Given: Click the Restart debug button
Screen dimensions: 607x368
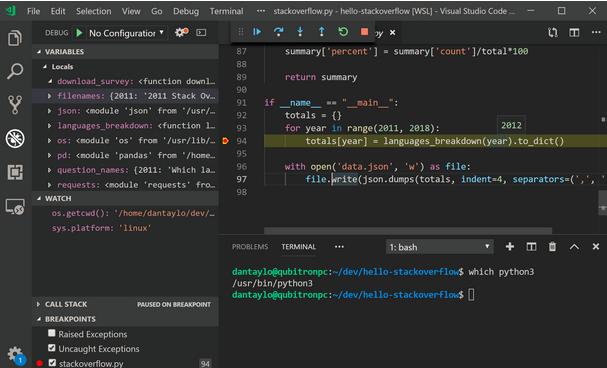Looking at the screenshot, I should point(343,32).
